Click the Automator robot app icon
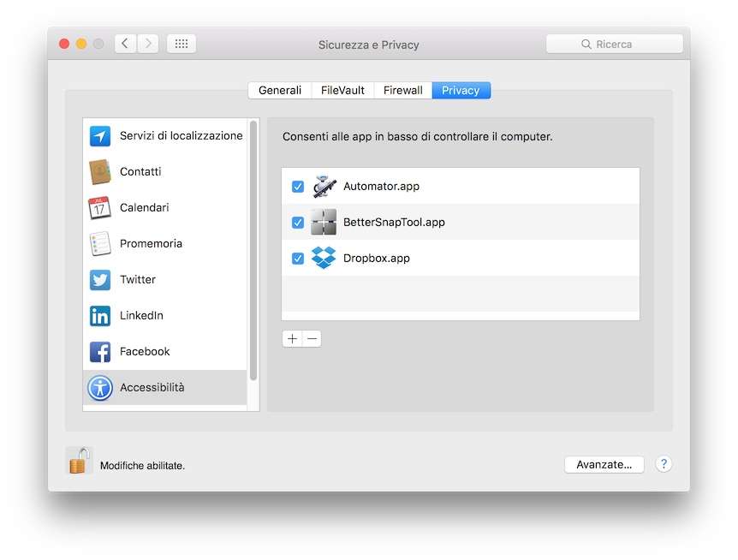The image size is (738, 560). tap(324, 187)
